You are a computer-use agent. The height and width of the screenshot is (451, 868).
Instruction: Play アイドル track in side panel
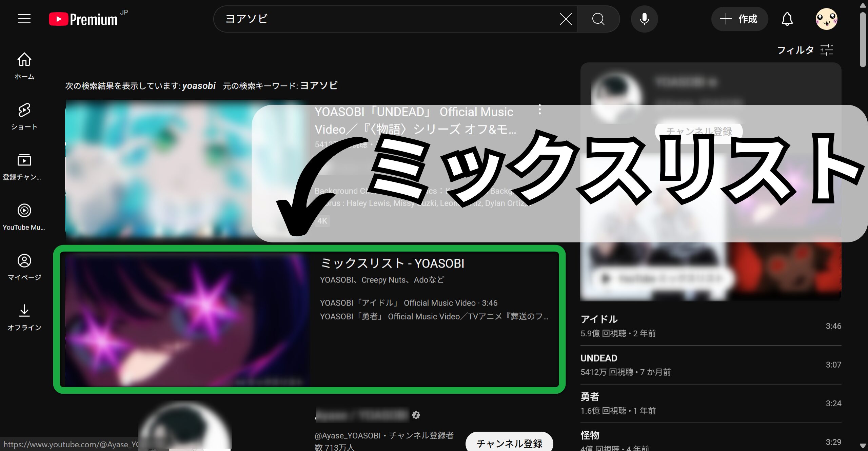click(x=711, y=326)
